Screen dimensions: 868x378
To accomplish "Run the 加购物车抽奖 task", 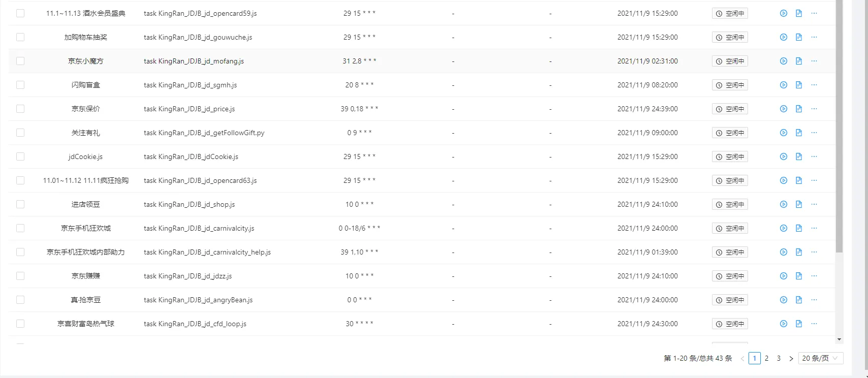I will click(783, 37).
